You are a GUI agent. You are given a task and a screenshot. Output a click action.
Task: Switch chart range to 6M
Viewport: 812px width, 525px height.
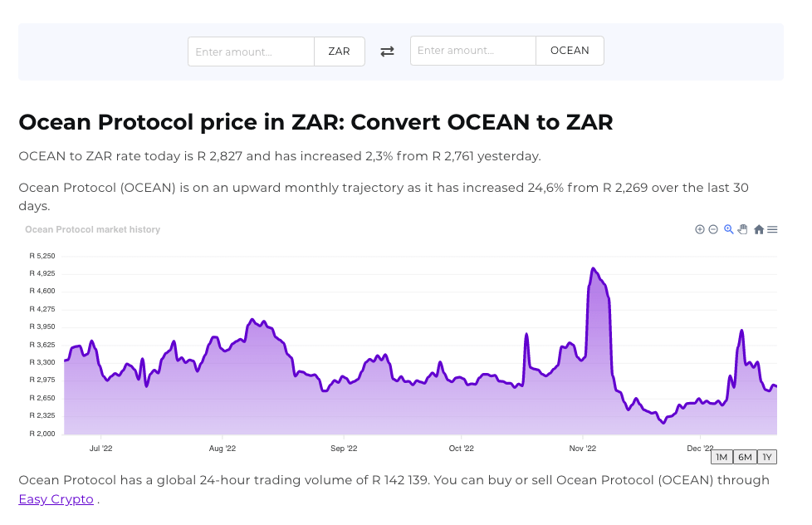click(745, 457)
